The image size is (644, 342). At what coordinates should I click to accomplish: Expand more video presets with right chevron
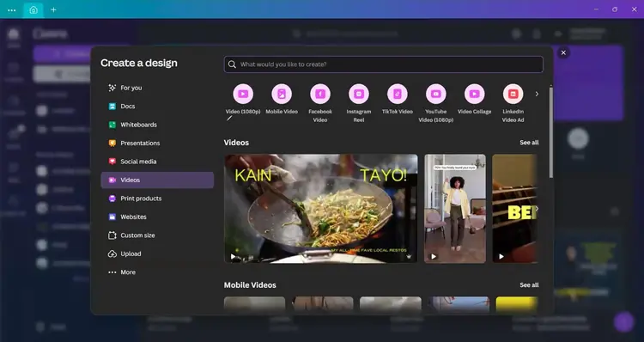tap(537, 95)
